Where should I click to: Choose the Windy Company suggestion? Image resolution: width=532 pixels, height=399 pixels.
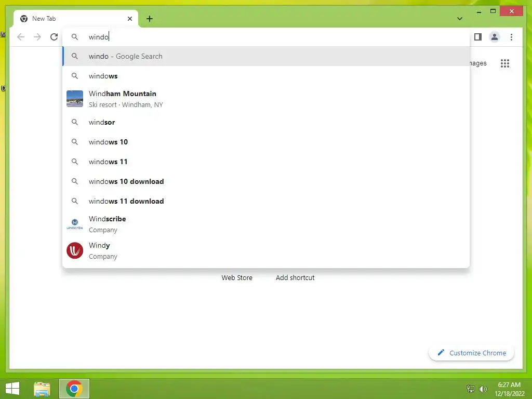tap(267, 250)
